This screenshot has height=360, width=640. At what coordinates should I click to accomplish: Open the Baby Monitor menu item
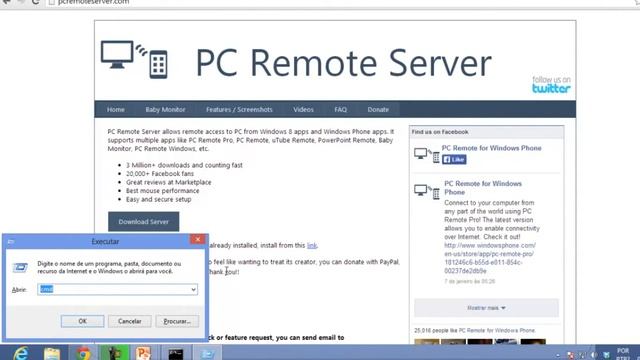(x=165, y=109)
